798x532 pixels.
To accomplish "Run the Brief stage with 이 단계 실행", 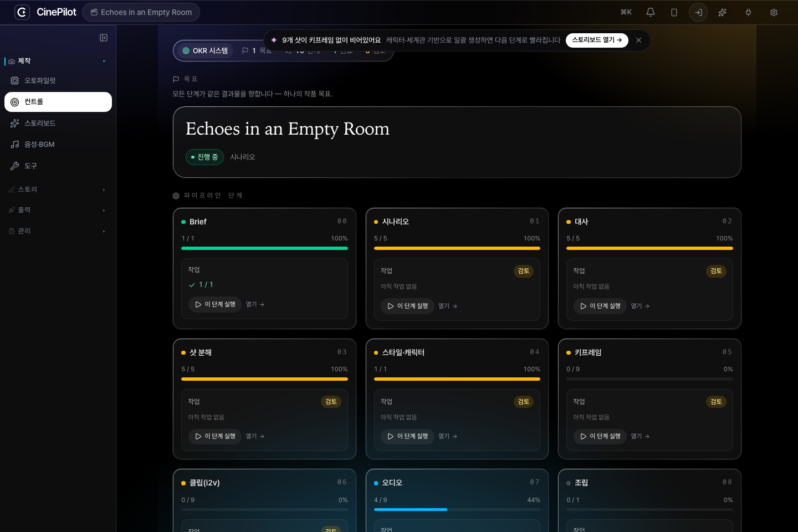I will (215, 304).
